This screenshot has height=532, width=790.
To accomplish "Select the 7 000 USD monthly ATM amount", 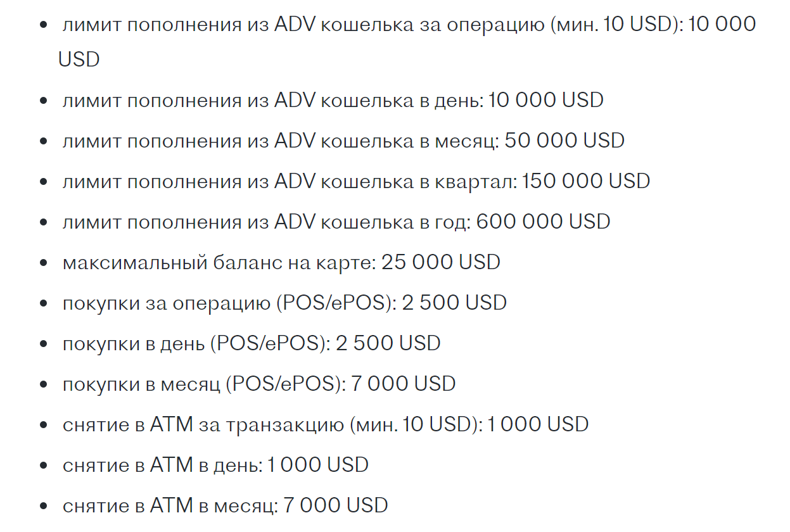I will 335,505.
